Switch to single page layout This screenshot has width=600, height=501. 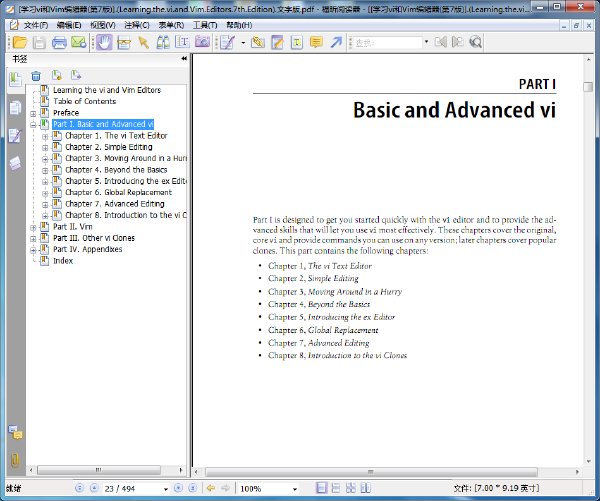coord(321,488)
